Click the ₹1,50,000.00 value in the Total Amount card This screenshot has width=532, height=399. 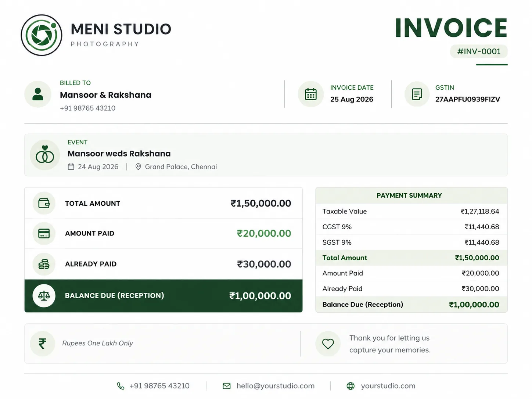click(x=261, y=203)
